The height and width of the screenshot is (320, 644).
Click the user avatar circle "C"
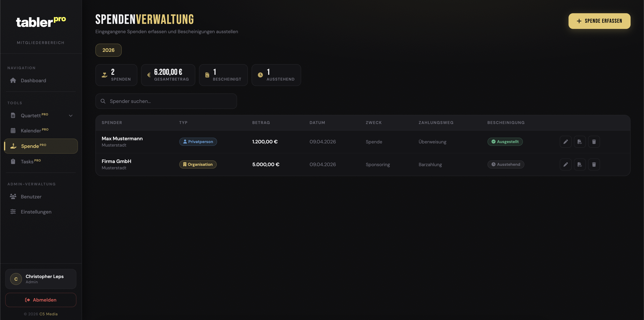point(16,279)
